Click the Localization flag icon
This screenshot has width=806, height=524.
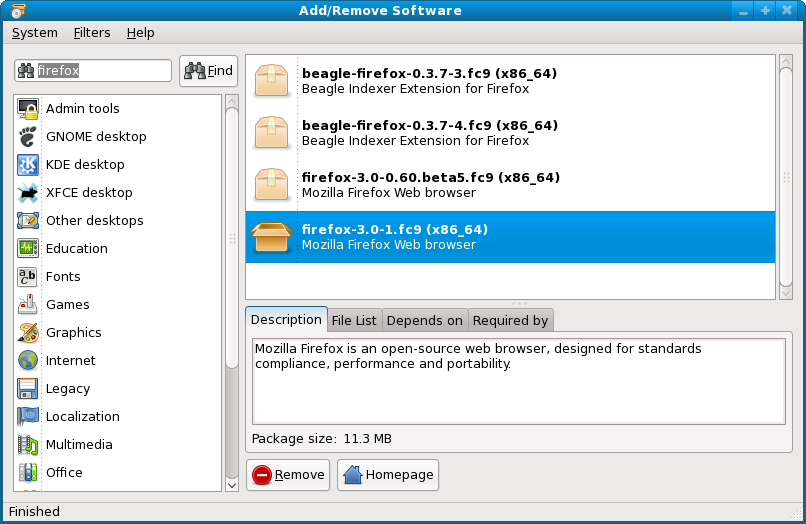pos(28,417)
